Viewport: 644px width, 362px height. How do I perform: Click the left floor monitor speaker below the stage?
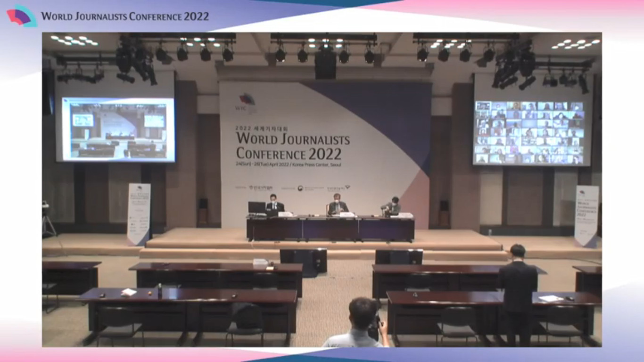[x=304, y=260]
